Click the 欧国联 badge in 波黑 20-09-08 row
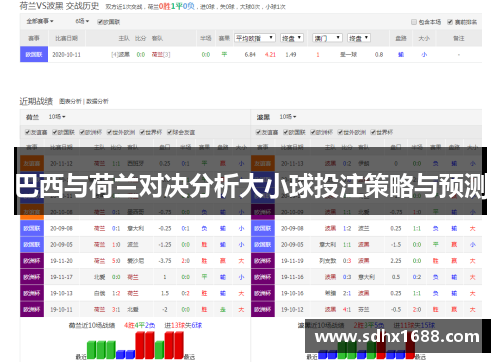Screen dimensions: 500x362 [263, 228]
